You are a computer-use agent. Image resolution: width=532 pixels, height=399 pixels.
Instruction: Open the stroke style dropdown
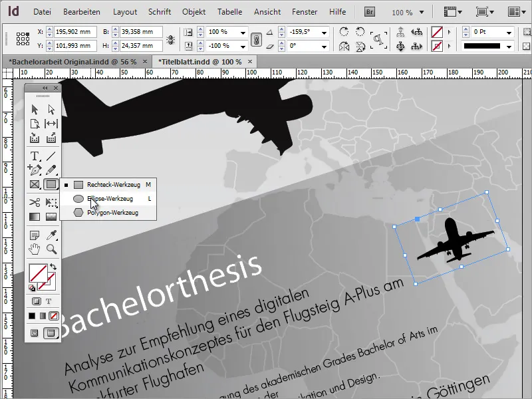tap(509, 47)
